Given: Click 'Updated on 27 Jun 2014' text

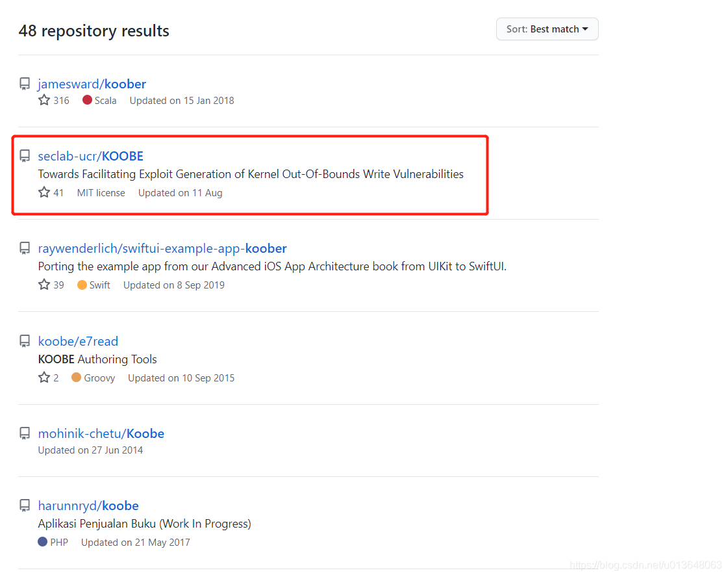Looking at the screenshot, I should [x=90, y=450].
